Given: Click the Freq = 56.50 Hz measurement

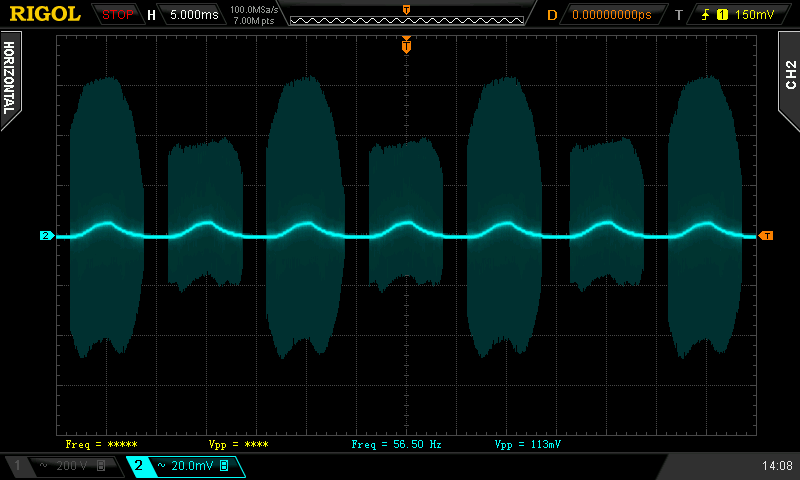Looking at the screenshot, I should tap(398, 443).
